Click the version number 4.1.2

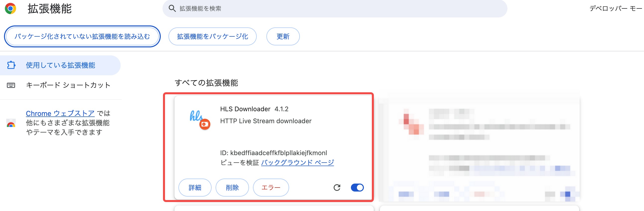[281, 109]
